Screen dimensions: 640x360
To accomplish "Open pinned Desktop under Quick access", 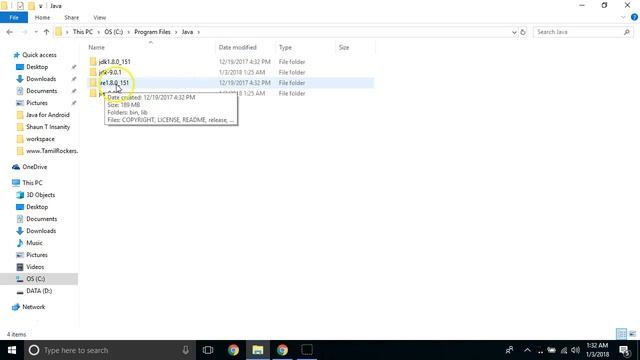I will pos(37,67).
